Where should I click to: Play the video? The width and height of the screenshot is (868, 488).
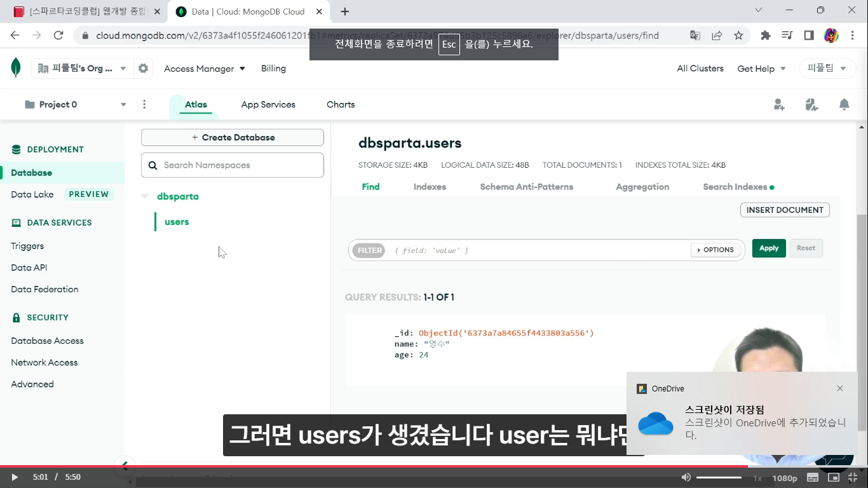[x=15, y=477]
